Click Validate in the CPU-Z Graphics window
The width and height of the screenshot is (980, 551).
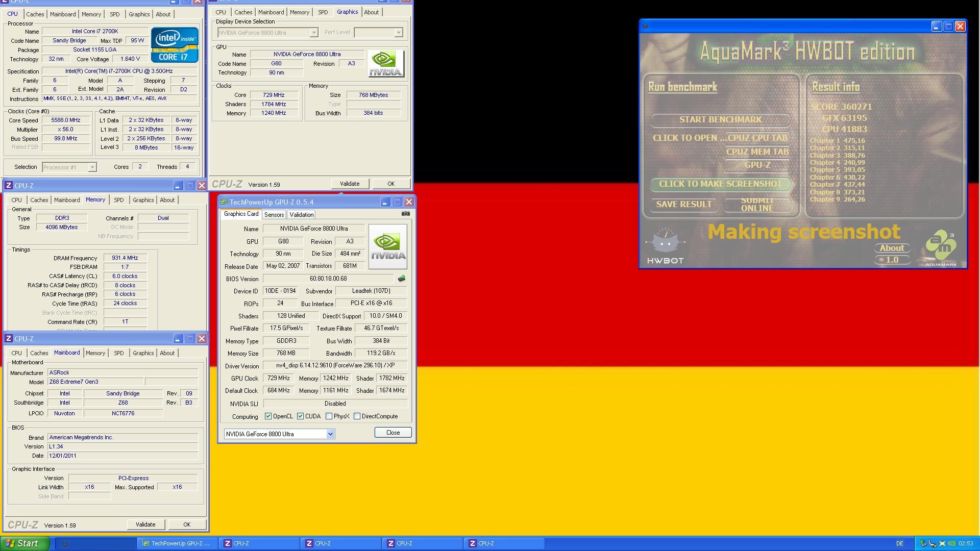tap(350, 184)
